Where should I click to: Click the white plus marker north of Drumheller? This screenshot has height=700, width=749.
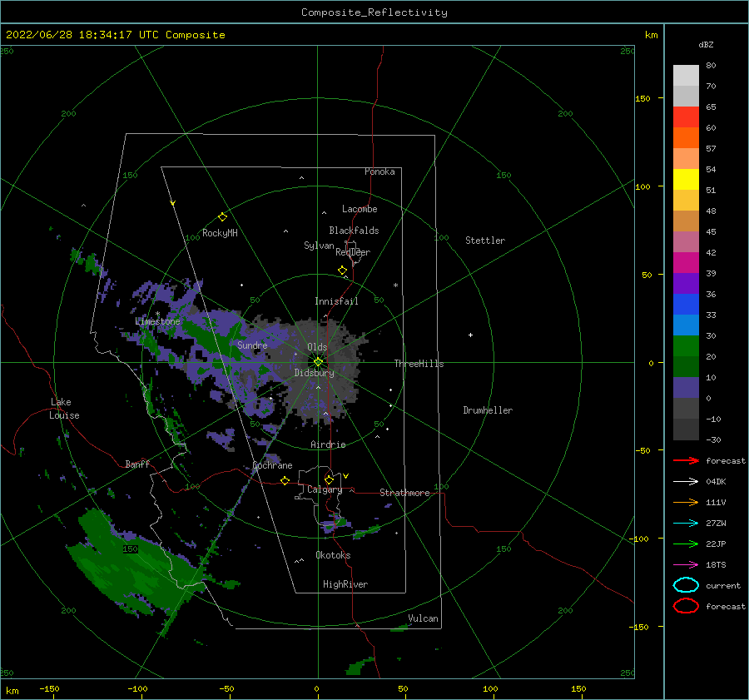pos(470,335)
